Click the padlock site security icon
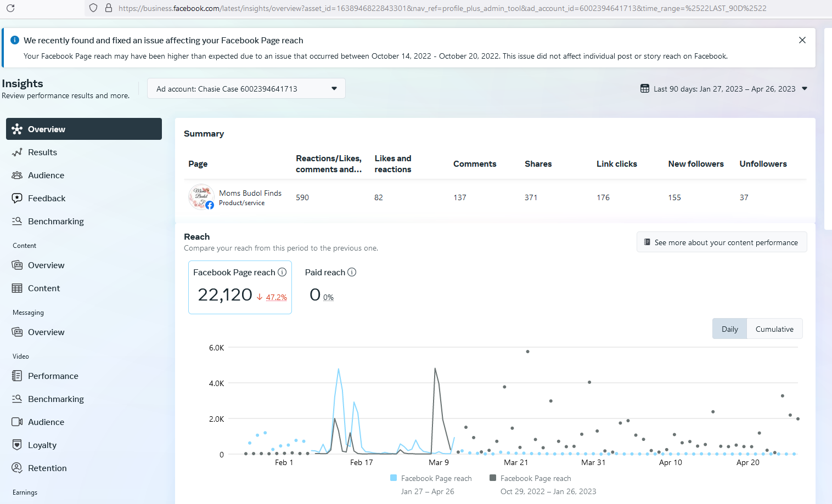 click(x=109, y=8)
